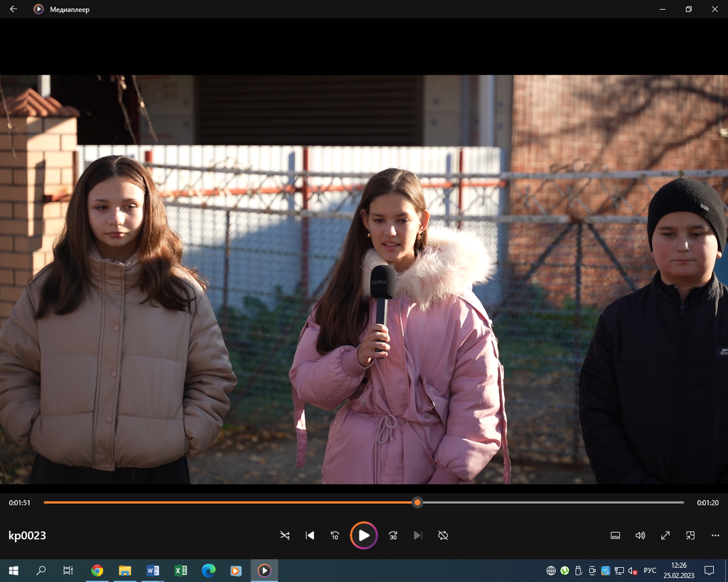Toggle shuffle mode

285,535
